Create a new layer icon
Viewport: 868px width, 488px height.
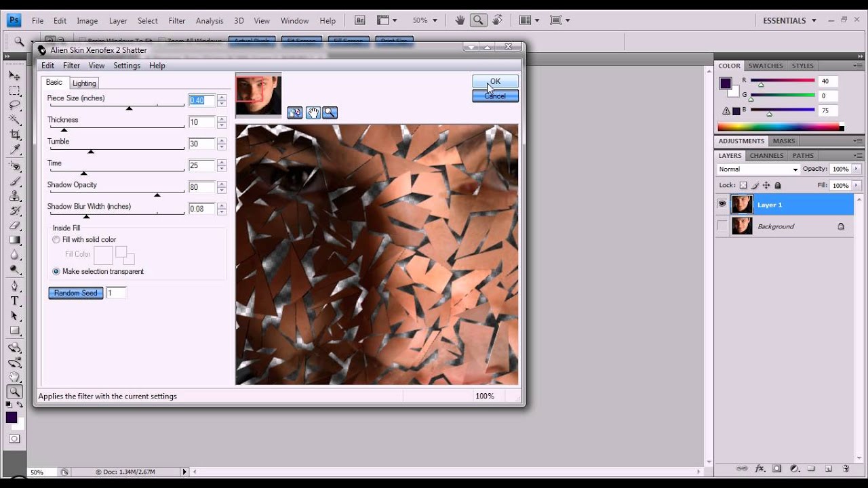(x=829, y=468)
